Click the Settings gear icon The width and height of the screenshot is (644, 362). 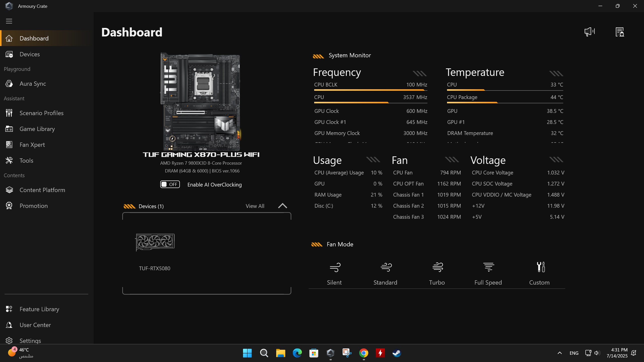coord(9,341)
